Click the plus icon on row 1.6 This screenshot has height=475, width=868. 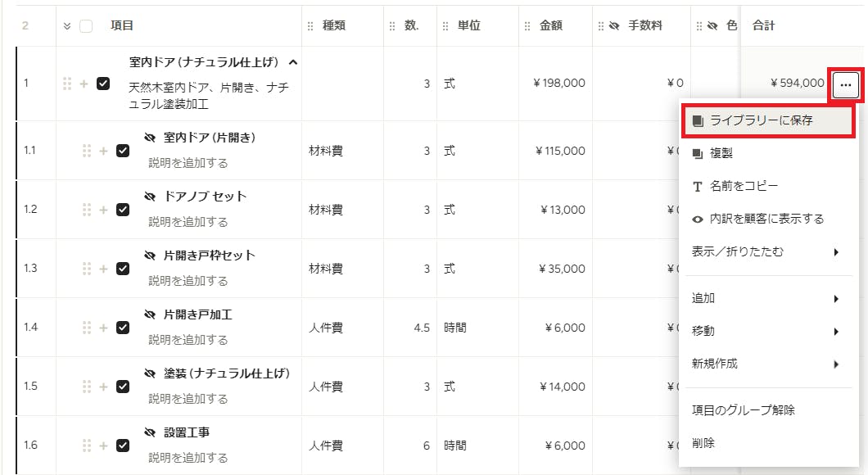103,446
